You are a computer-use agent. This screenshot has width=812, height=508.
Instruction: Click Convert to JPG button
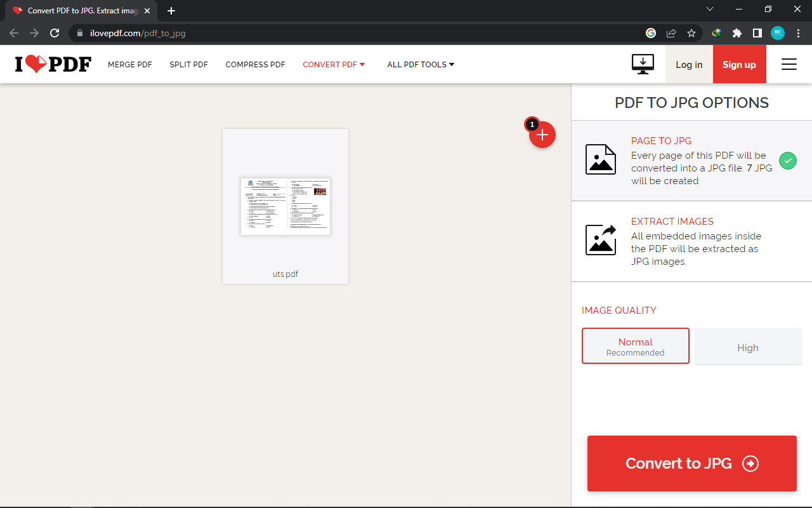692,464
